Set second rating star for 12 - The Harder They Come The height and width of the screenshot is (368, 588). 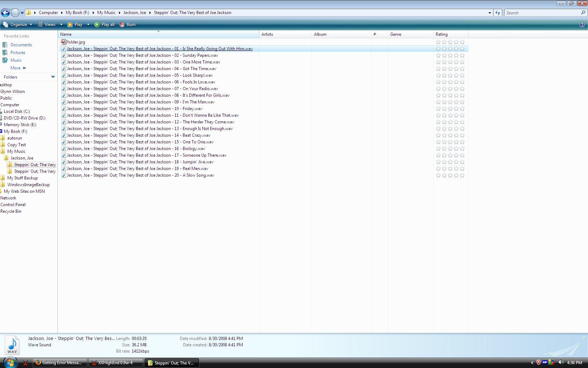coord(444,122)
